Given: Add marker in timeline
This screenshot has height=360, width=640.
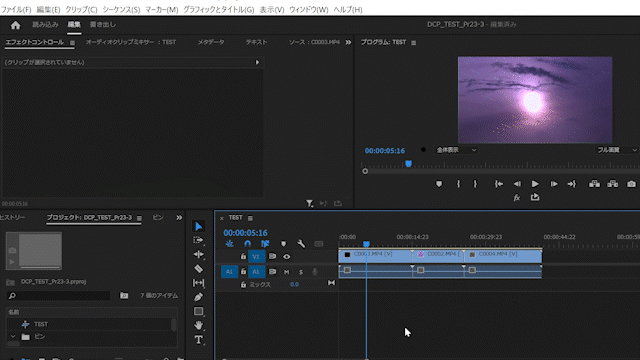Looking at the screenshot, I should [x=283, y=244].
